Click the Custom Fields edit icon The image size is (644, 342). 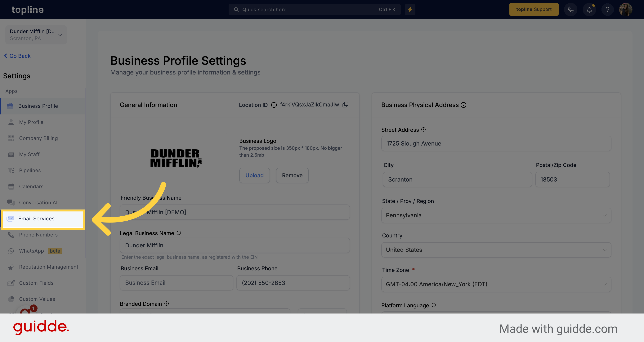tap(11, 283)
